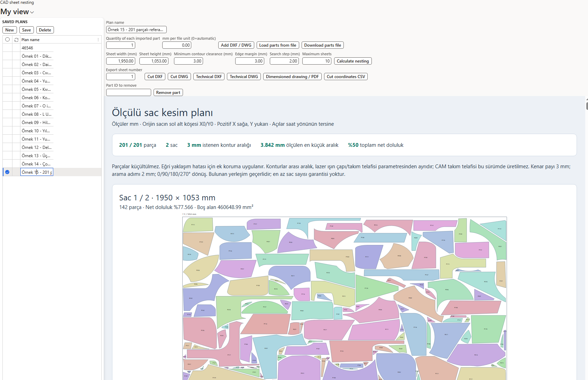This screenshot has width=588, height=380.
Task: Export Cut DXF file
Action: coord(155,77)
